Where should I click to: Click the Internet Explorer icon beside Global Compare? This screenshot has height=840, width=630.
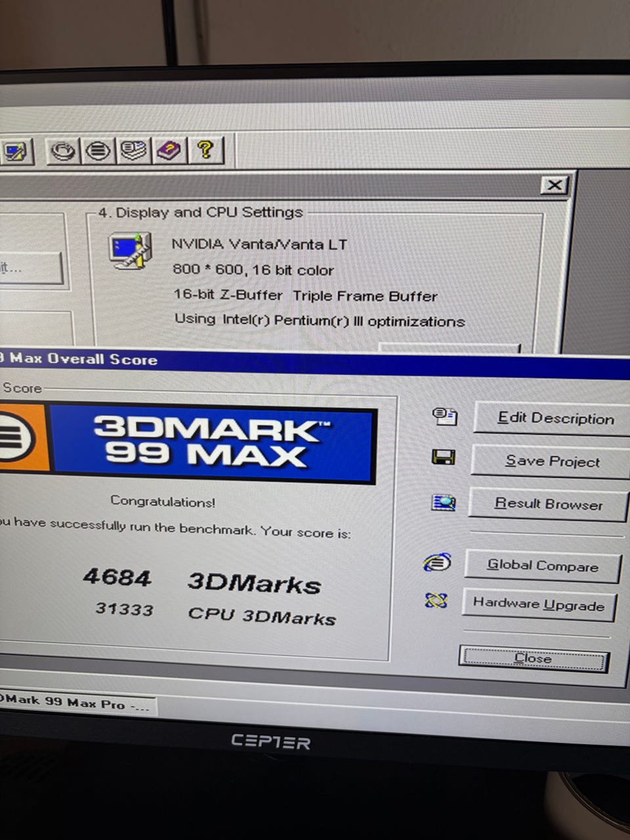tap(438, 562)
